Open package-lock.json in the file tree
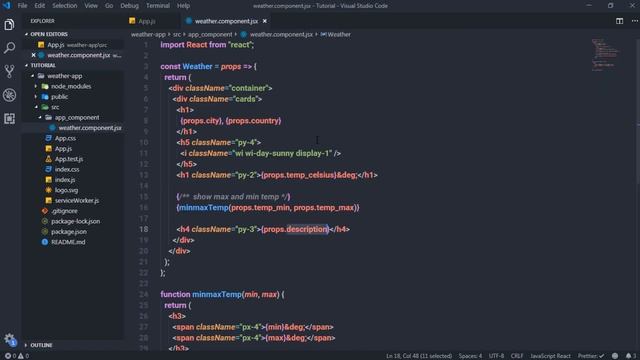 click(x=73, y=221)
